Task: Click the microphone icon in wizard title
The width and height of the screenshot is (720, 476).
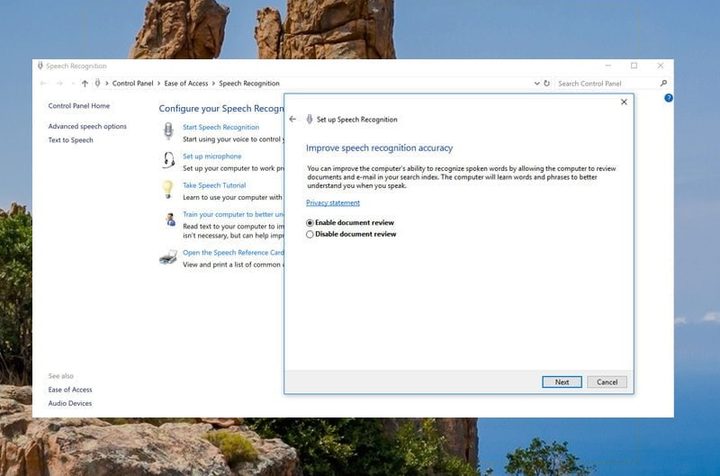Action: [x=309, y=119]
